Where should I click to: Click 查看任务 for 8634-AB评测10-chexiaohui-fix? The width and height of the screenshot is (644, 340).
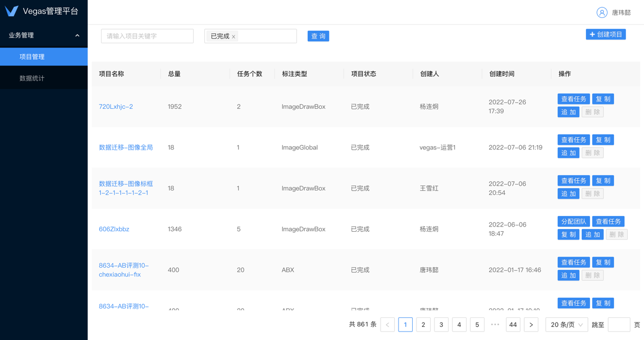pyautogui.click(x=574, y=262)
